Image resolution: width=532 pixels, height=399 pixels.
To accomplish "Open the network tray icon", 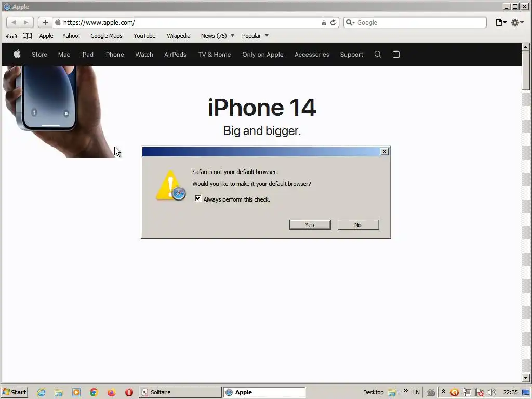I will click(x=467, y=393).
